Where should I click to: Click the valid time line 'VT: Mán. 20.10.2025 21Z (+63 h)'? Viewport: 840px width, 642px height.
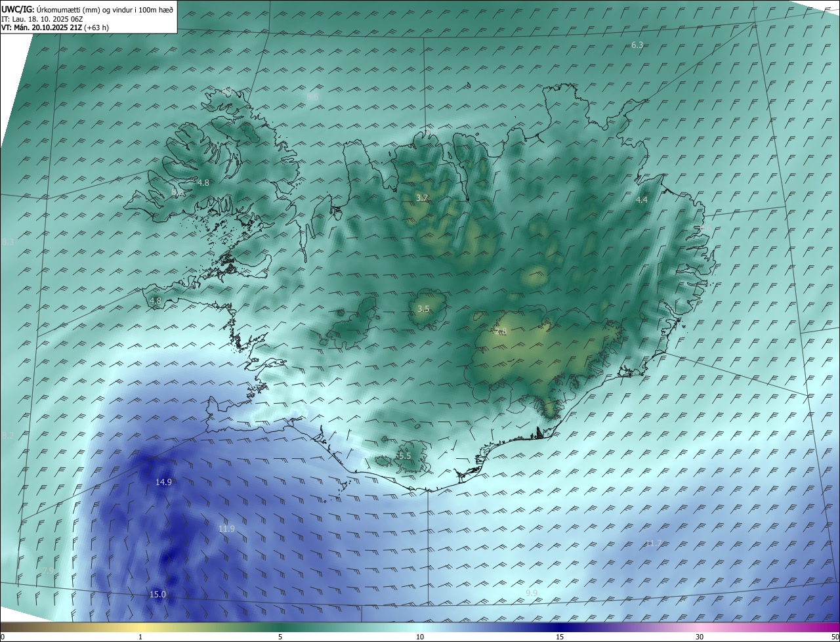[55, 28]
